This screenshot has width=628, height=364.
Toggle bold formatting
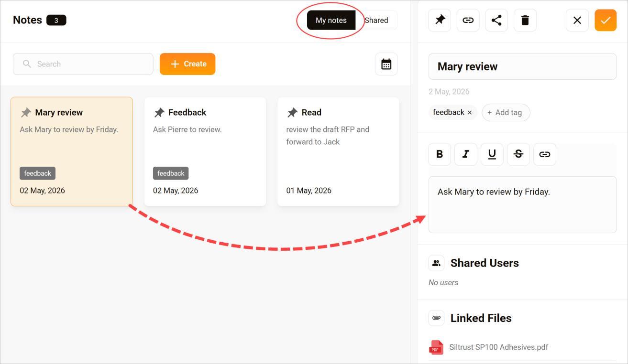coord(440,154)
